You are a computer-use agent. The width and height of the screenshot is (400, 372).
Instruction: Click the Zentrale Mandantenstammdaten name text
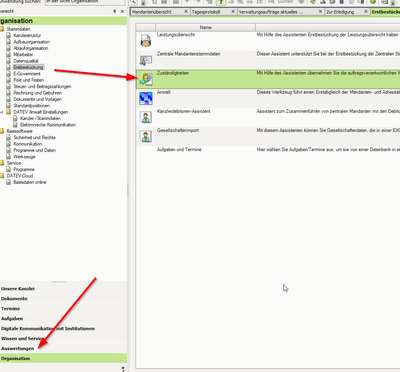tap(189, 54)
